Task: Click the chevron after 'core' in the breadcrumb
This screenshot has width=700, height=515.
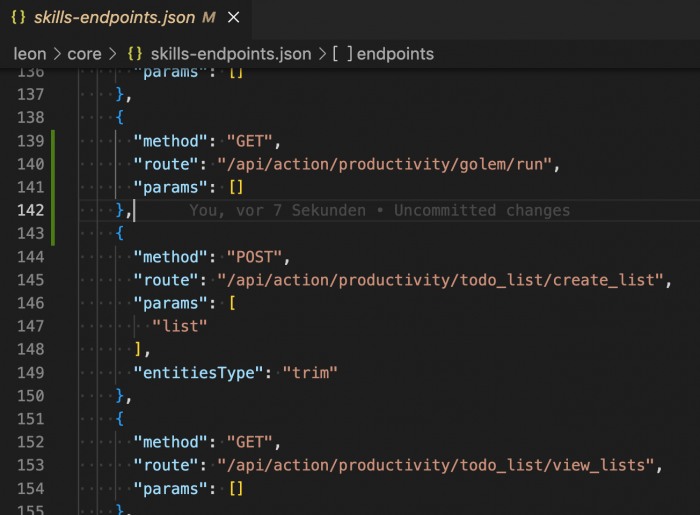Action: point(112,54)
